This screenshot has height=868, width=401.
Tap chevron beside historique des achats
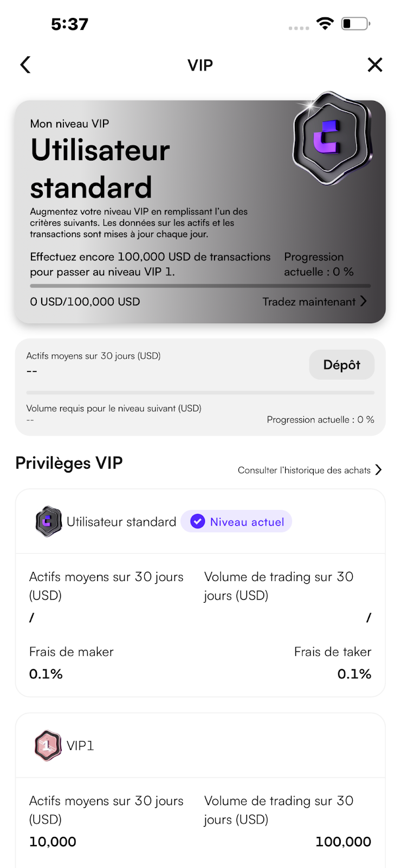(x=378, y=470)
